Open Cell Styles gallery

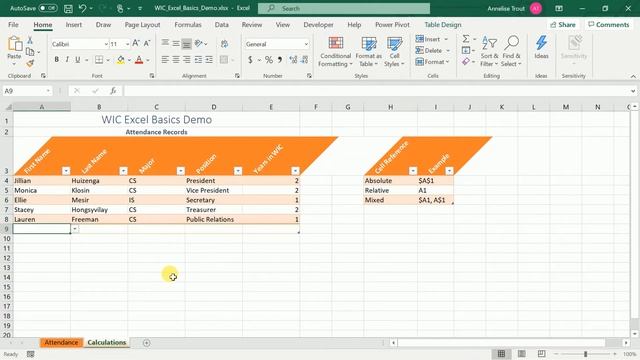point(394,52)
